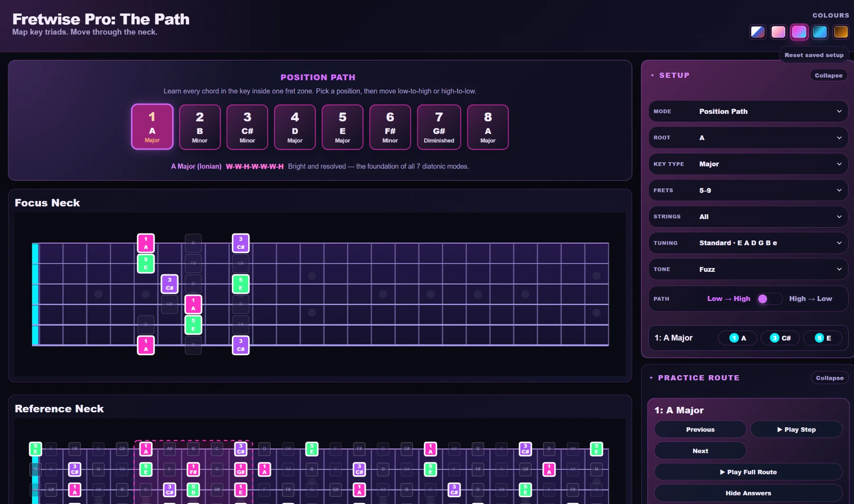Click Reset saved setup button
Viewport: 854px width, 504px height.
[x=814, y=55]
